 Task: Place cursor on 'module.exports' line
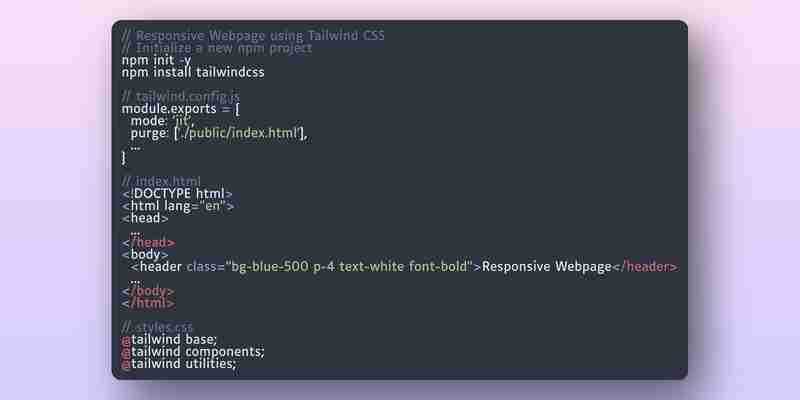coord(181,109)
